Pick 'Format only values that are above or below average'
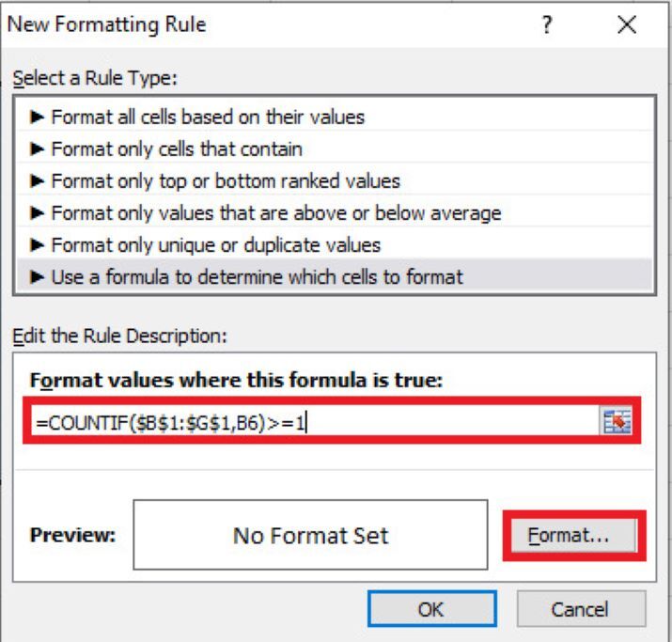The image size is (672, 642). pos(275,213)
